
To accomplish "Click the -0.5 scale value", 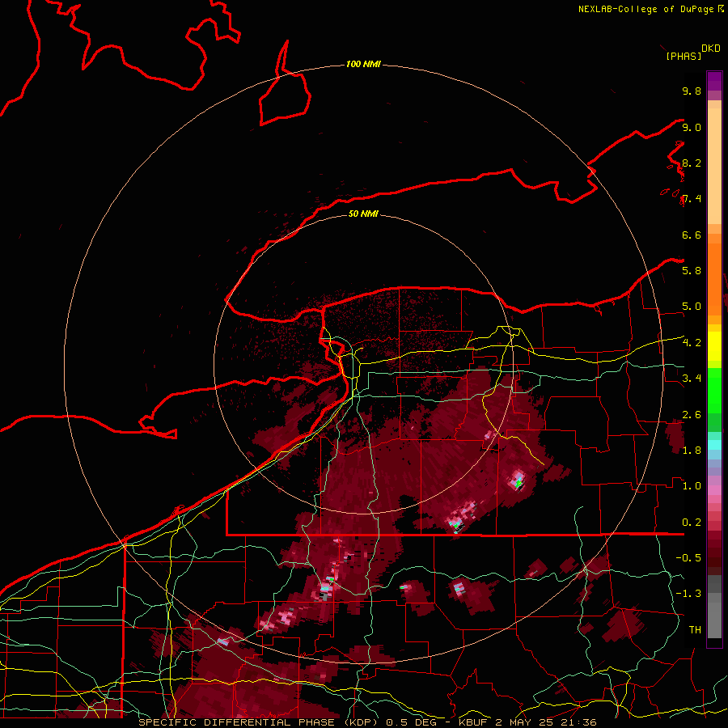I will click(x=688, y=558).
